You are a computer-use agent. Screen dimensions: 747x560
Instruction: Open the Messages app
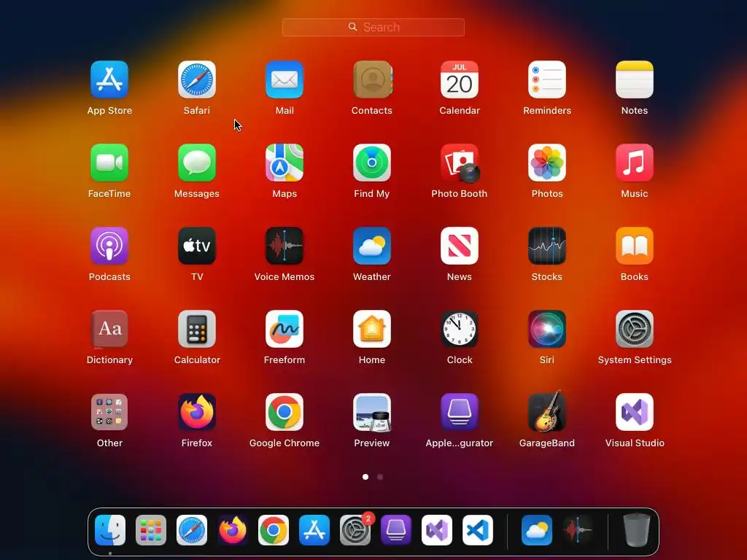tap(197, 163)
